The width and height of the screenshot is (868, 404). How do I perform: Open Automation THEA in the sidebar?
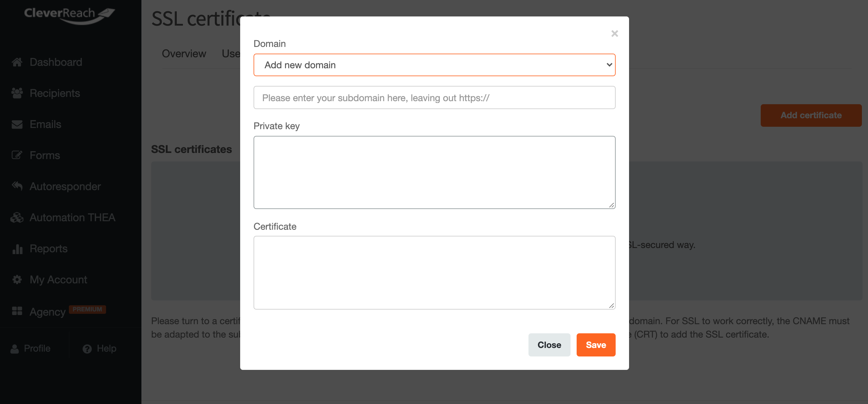pyautogui.click(x=73, y=217)
